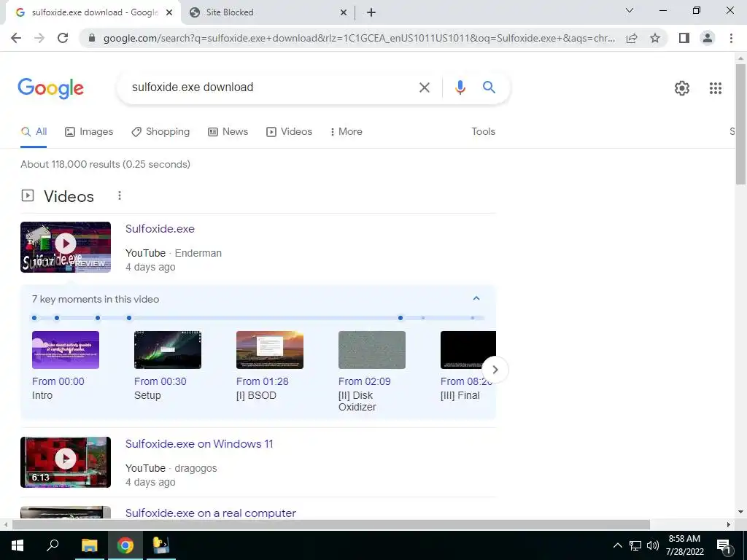Open the Setup aurora key moment thumbnail
The image size is (747, 560).
tap(168, 350)
